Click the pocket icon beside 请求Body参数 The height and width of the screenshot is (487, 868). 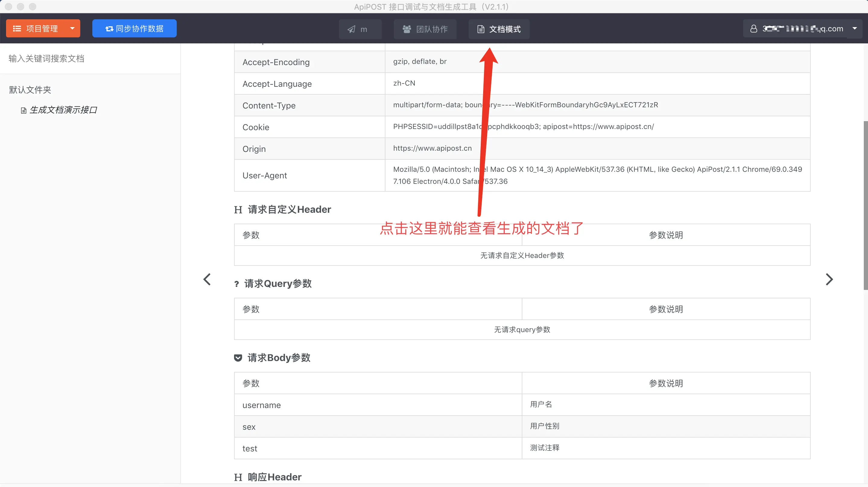coord(238,358)
